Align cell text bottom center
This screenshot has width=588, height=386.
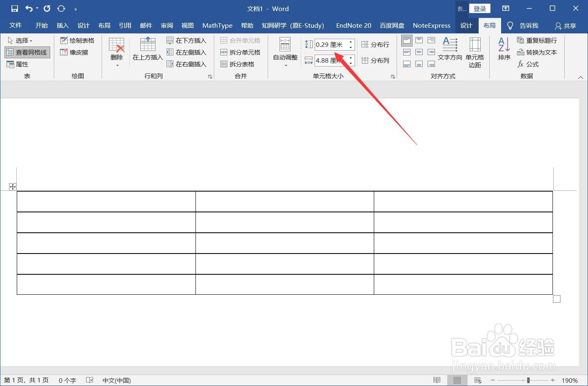(419, 64)
